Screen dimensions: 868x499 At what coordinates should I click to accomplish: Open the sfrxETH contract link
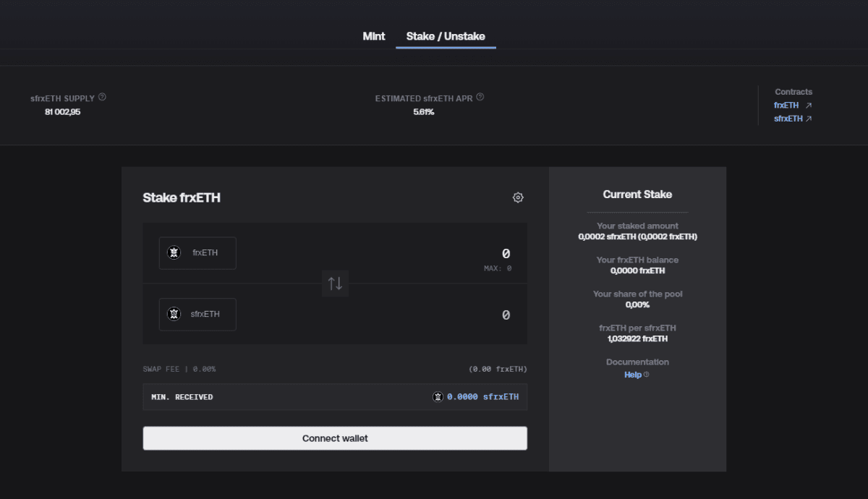pyautogui.click(x=788, y=119)
